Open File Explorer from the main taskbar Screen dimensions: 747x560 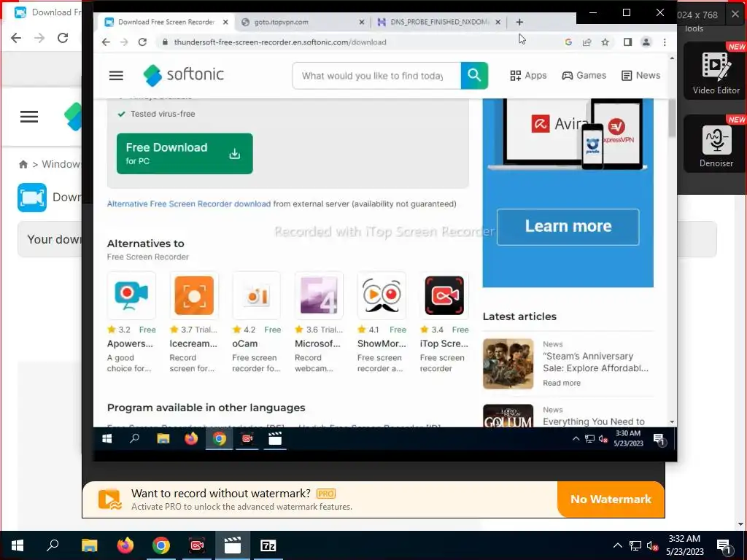(89, 545)
